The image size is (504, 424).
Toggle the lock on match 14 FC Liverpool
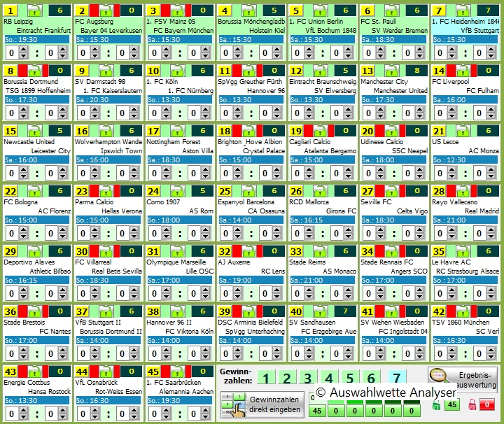[463, 71]
